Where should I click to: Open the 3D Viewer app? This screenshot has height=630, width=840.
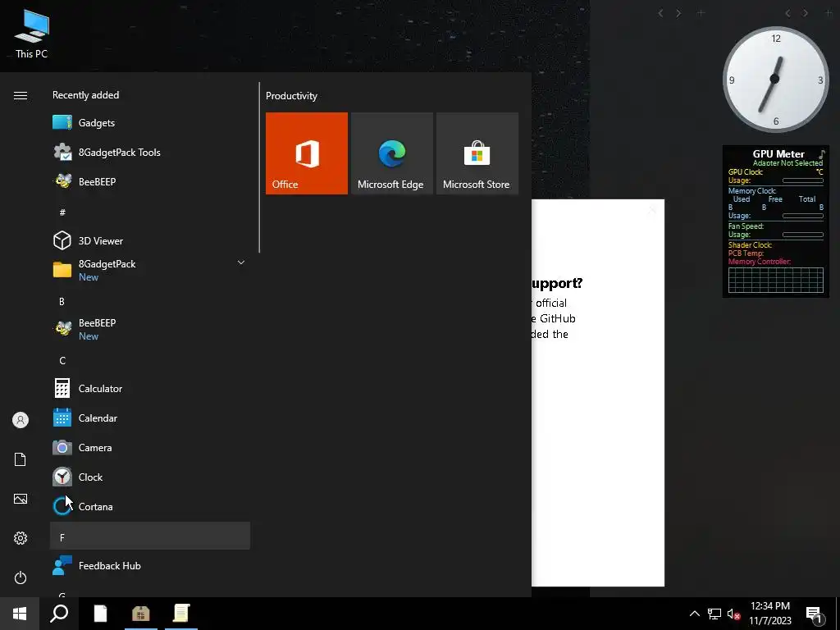point(150,240)
